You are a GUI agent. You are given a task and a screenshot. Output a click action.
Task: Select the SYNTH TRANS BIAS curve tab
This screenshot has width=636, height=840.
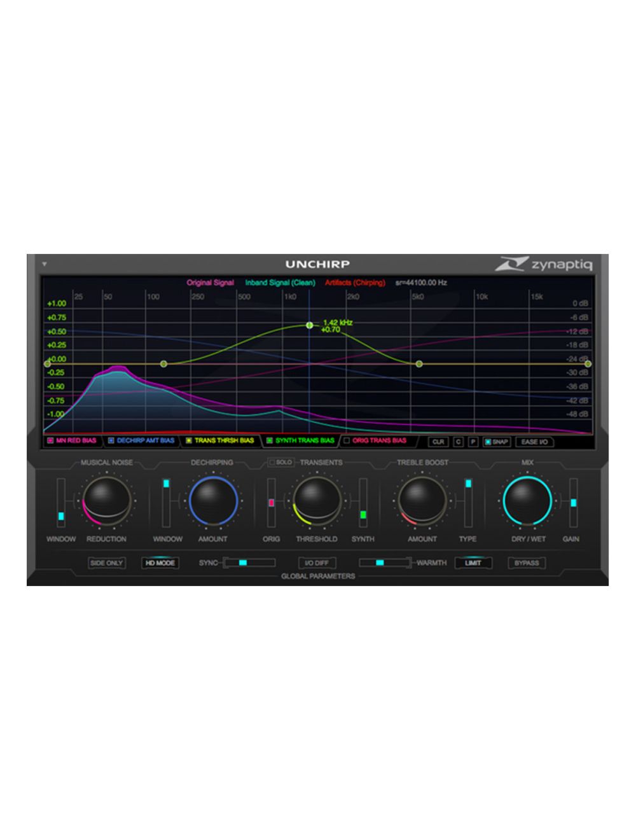pos(300,440)
